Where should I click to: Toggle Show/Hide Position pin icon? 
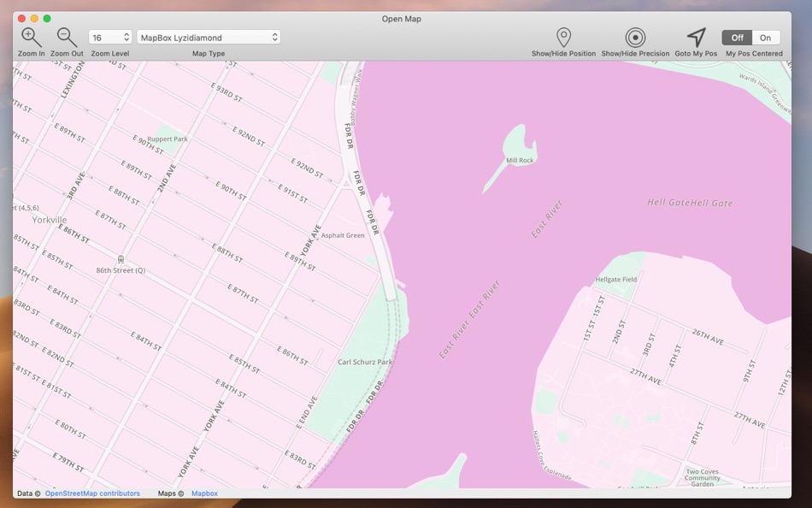(563, 38)
